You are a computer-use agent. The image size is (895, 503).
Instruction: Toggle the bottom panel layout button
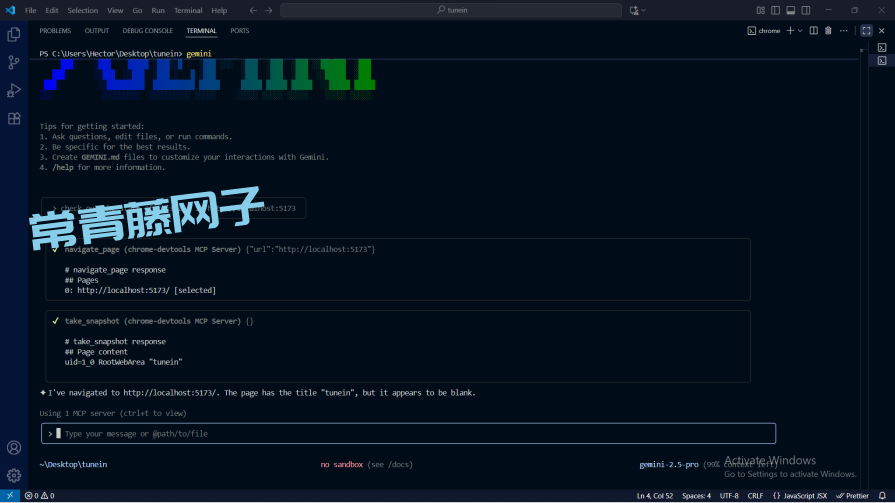pyautogui.click(x=790, y=10)
